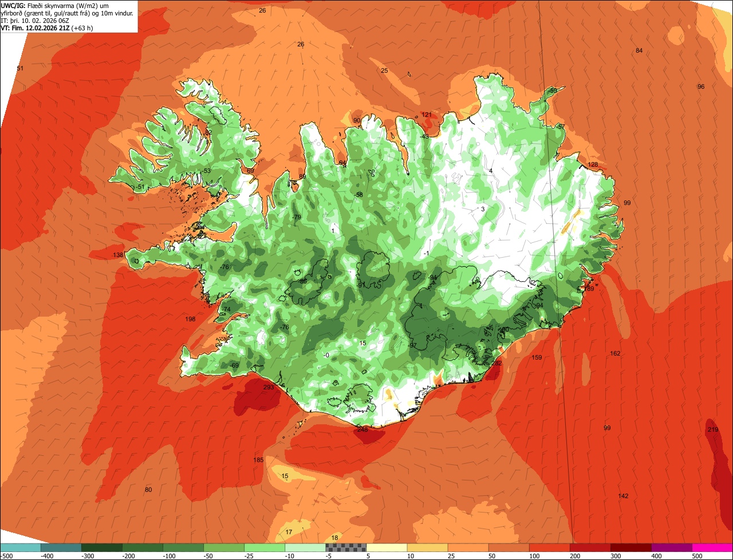Screen dimensions: 733x560
Task: Click the -79 value in northwest Iceland
Action: pos(297,217)
